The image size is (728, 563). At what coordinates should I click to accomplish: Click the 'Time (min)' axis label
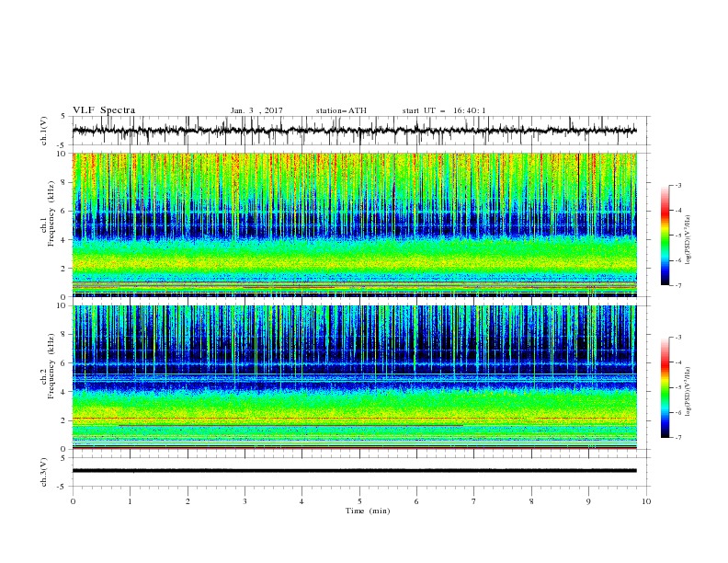coord(368,511)
